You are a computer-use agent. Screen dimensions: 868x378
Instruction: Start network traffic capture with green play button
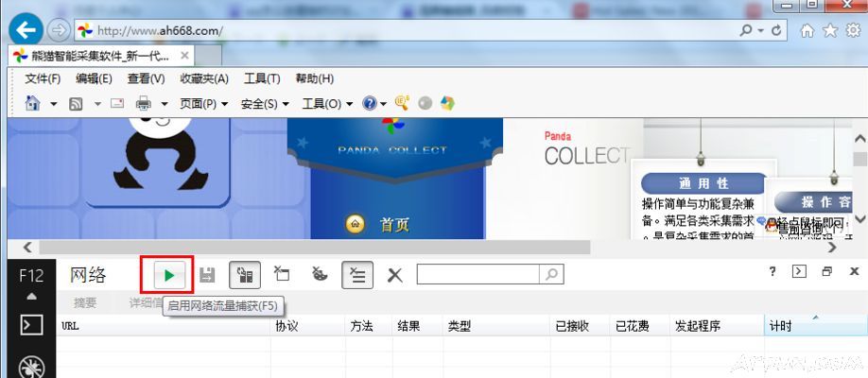point(169,275)
